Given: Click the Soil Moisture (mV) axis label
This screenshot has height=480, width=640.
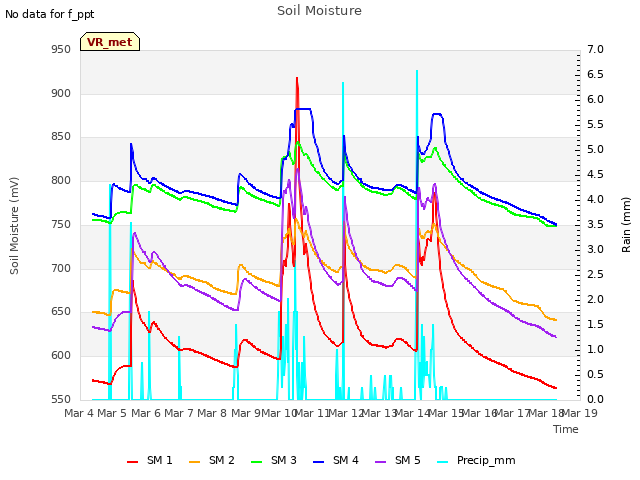Looking at the screenshot, I should click(14, 226).
